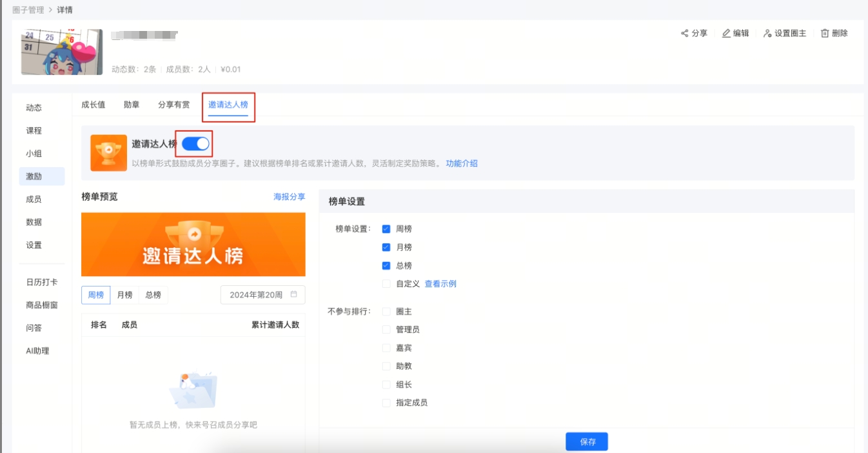This screenshot has height=453, width=868.
Task: Click the trophy icon next to 邀请达人榜
Action: point(108,154)
